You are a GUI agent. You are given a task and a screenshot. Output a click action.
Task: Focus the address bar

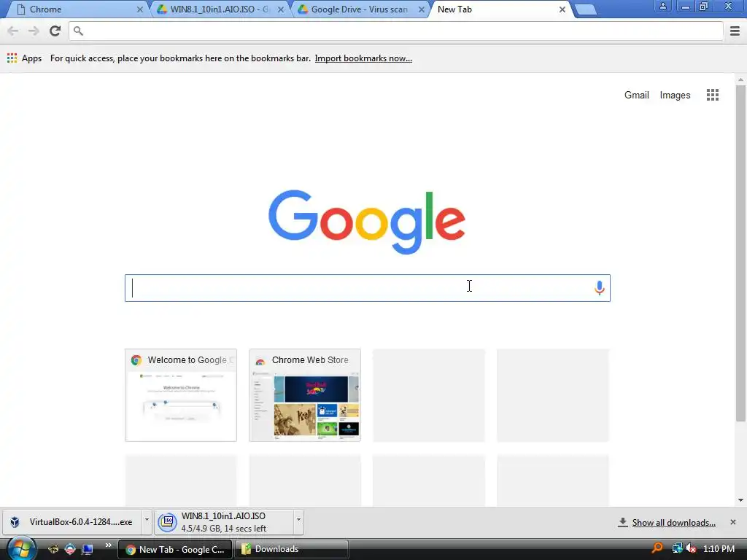point(396,31)
